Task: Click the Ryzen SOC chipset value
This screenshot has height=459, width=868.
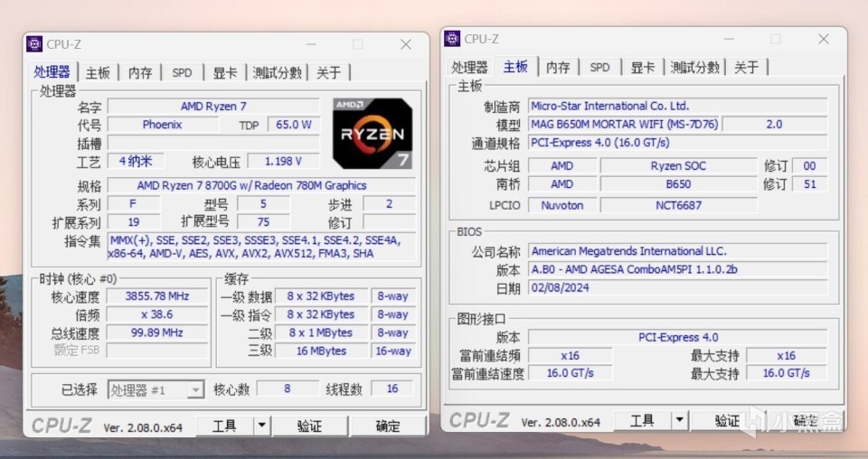Action: coord(679,166)
